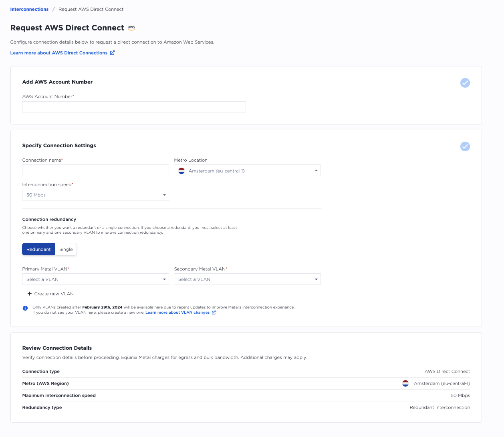The width and height of the screenshot is (504, 437).
Task: Click the Review Connection Details heading
Action: pyautogui.click(x=57, y=348)
